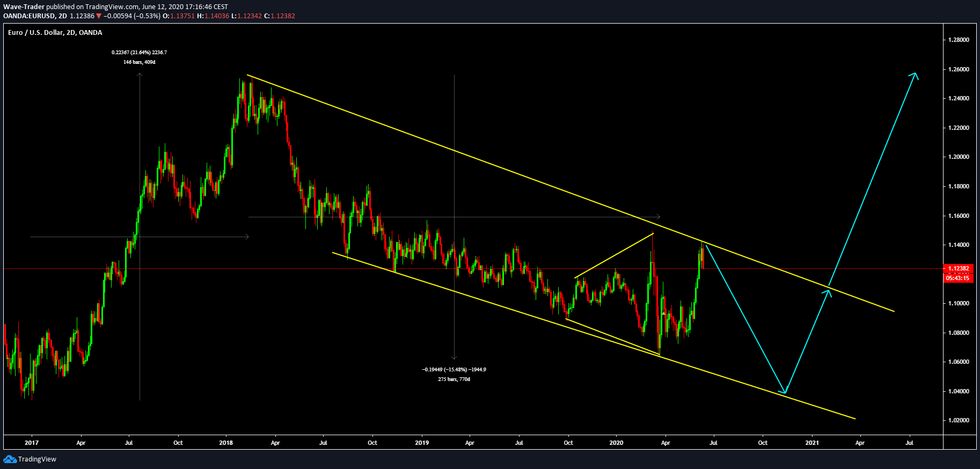
Task: Click the 2020 time axis label
Action: 616,443
